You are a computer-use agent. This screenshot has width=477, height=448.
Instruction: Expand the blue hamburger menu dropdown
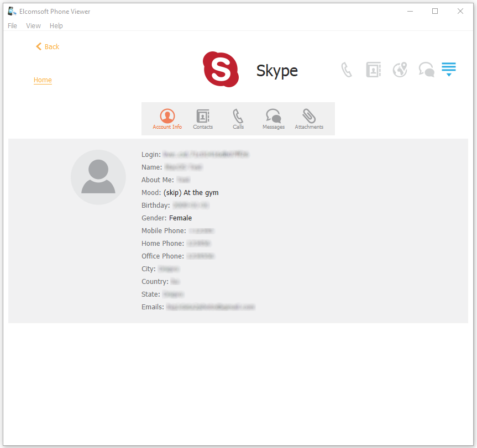(x=449, y=70)
